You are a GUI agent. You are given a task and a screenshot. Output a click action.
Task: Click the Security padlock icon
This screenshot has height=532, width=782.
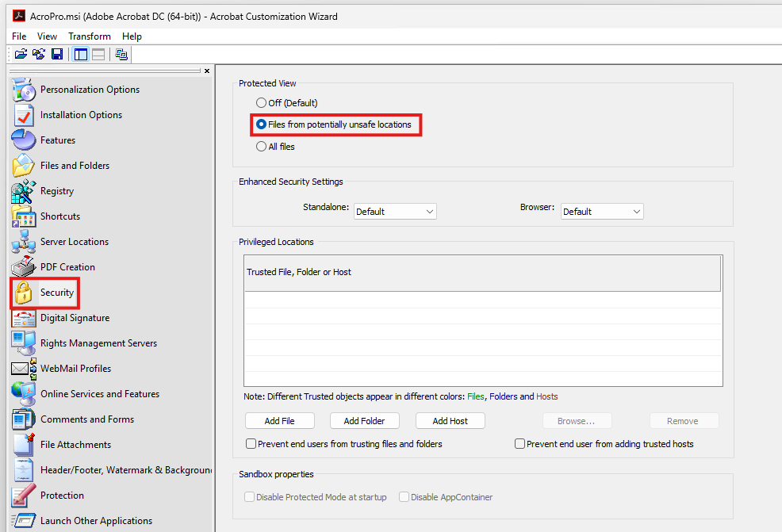[24, 293]
